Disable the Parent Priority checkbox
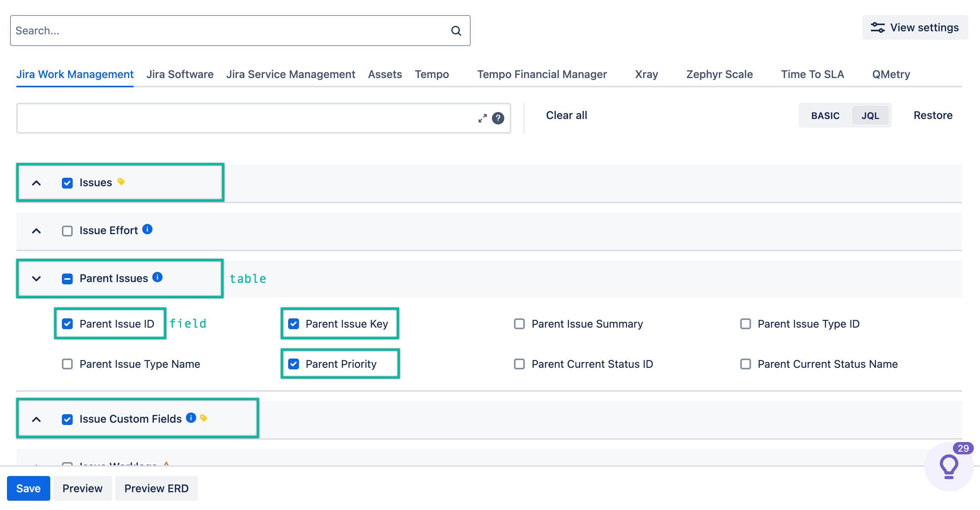Viewport: 980px width, 510px height. (294, 364)
